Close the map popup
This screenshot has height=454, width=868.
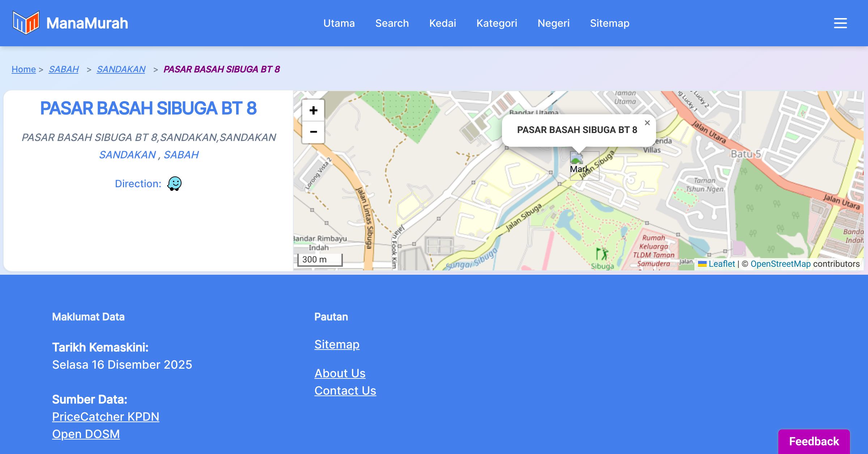(647, 123)
